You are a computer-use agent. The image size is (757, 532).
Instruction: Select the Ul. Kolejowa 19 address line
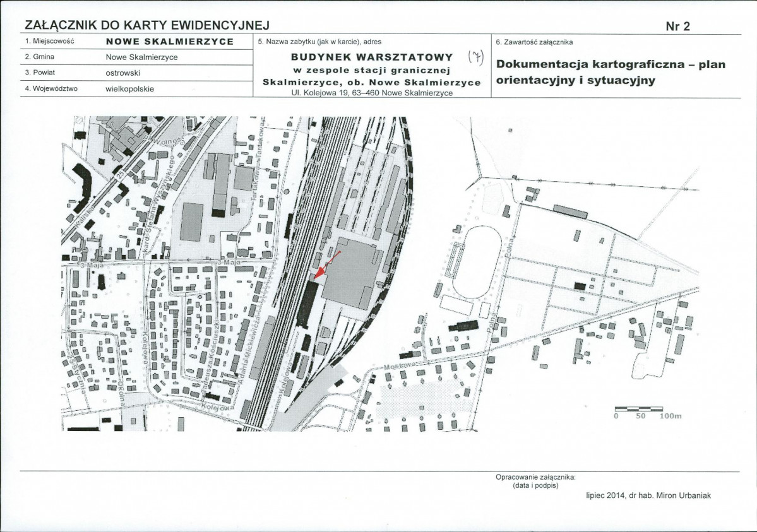pyautogui.click(x=371, y=93)
